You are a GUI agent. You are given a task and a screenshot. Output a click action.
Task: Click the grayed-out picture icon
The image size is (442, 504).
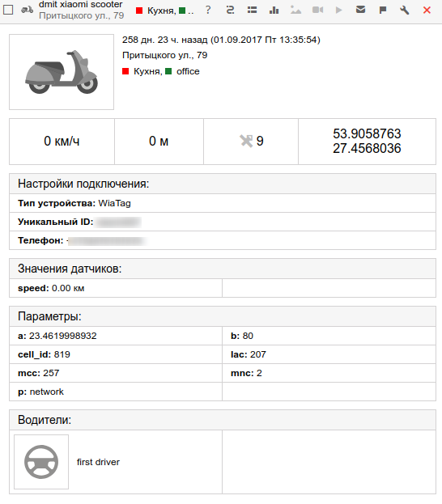(295, 11)
